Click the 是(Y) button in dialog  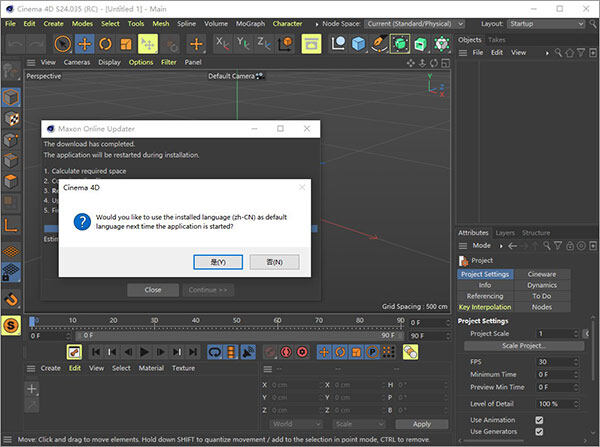[x=217, y=262]
